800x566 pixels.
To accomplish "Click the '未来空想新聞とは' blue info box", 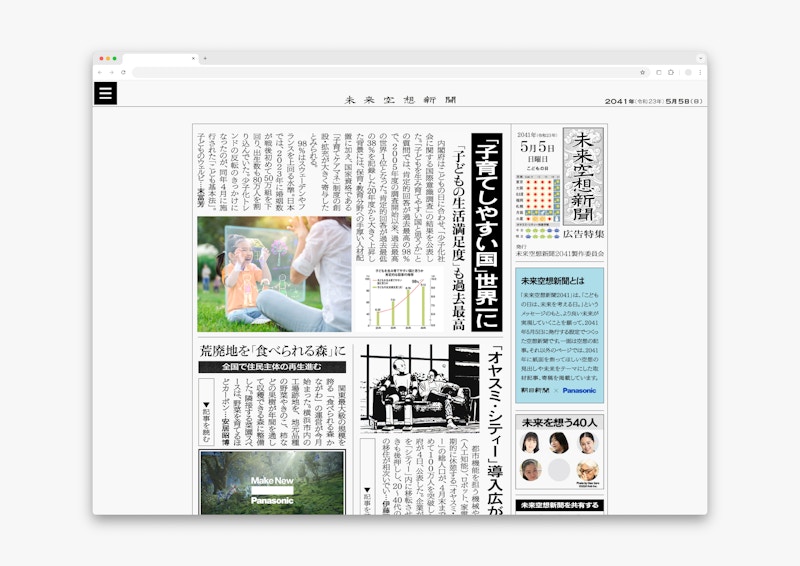I will pyautogui.click(x=559, y=334).
